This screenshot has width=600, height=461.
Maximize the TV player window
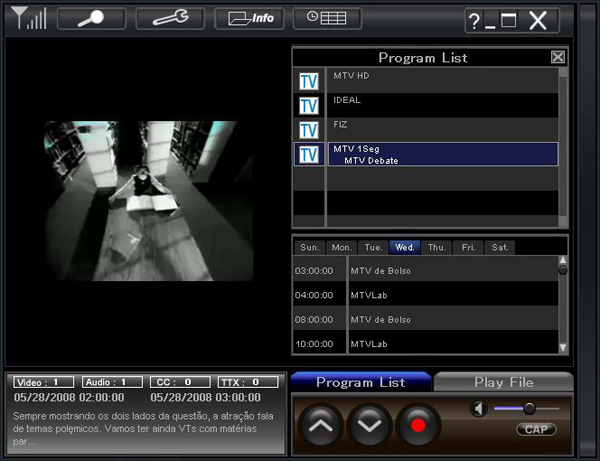509,20
